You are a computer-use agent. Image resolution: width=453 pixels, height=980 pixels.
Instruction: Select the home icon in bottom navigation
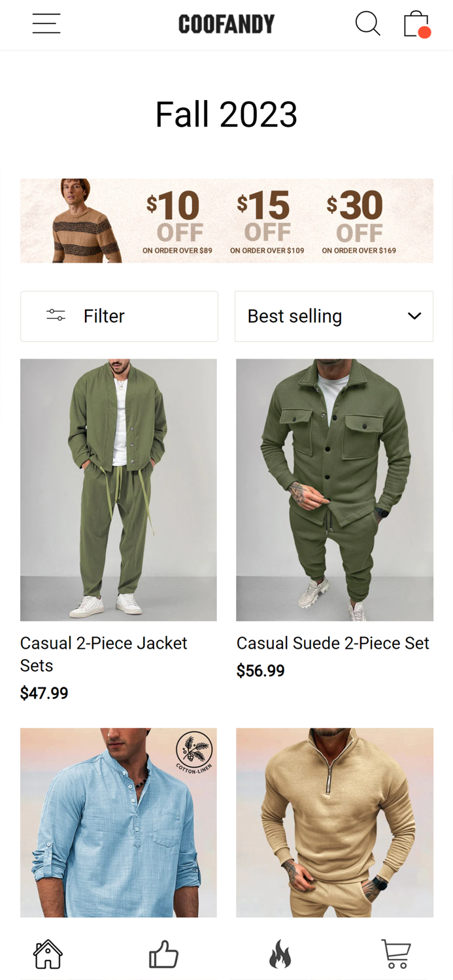(x=46, y=954)
